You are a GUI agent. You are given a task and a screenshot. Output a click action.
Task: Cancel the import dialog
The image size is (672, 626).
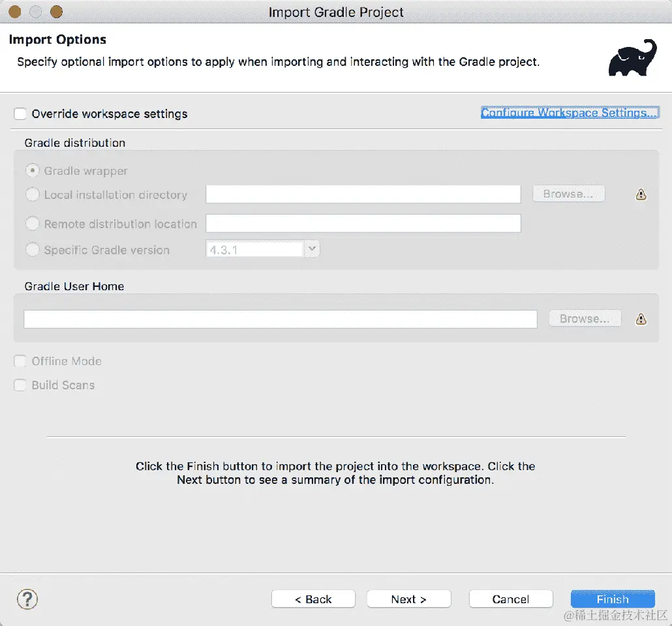511,599
